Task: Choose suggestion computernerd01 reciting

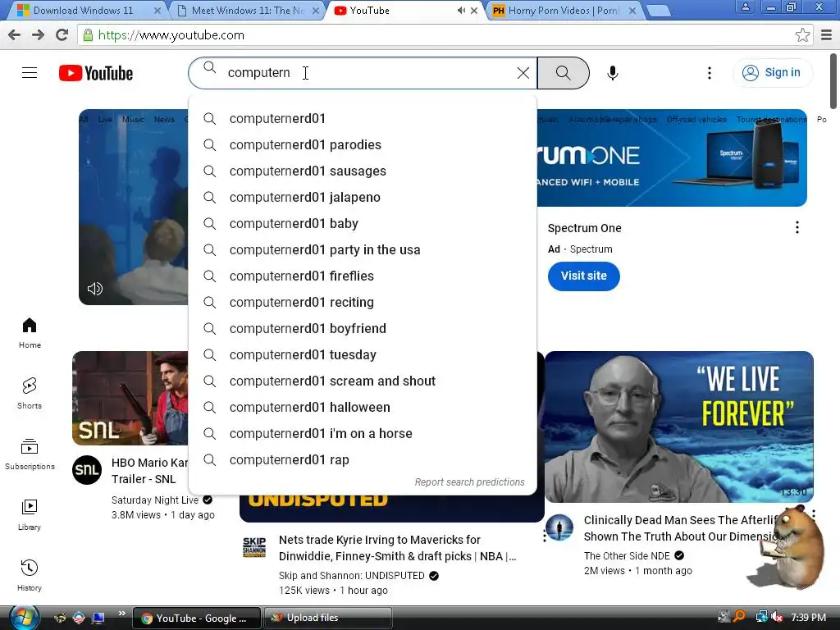Action: click(363, 302)
